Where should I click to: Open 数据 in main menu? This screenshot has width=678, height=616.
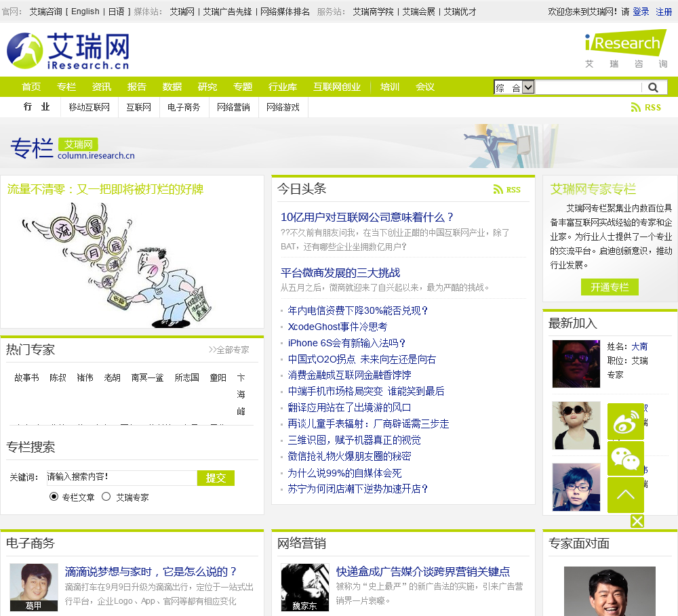coord(172,87)
